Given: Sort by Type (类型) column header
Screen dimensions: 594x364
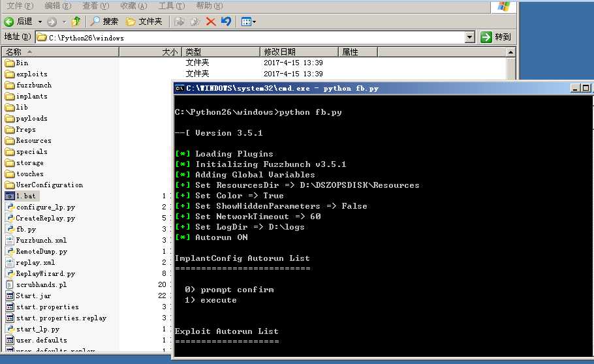Looking at the screenshot, I should tap(221, 52).
